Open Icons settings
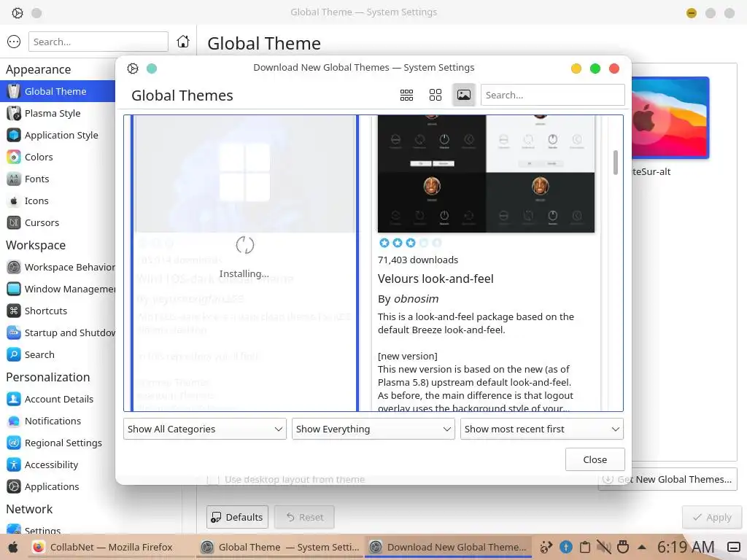 pyautogui.click(x=58, y=201)
